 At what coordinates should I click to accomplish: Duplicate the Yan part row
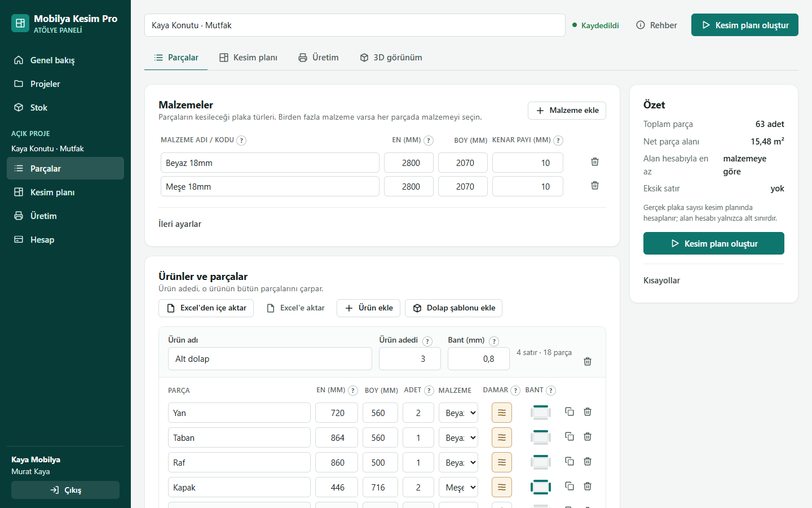point(570,412)
